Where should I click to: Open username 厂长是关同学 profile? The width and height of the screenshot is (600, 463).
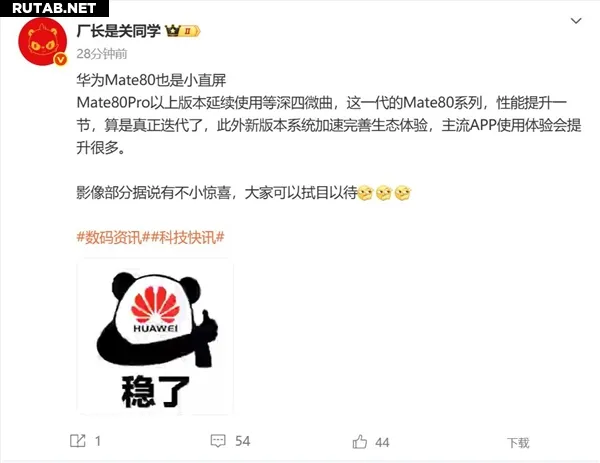tap(119, 31)
